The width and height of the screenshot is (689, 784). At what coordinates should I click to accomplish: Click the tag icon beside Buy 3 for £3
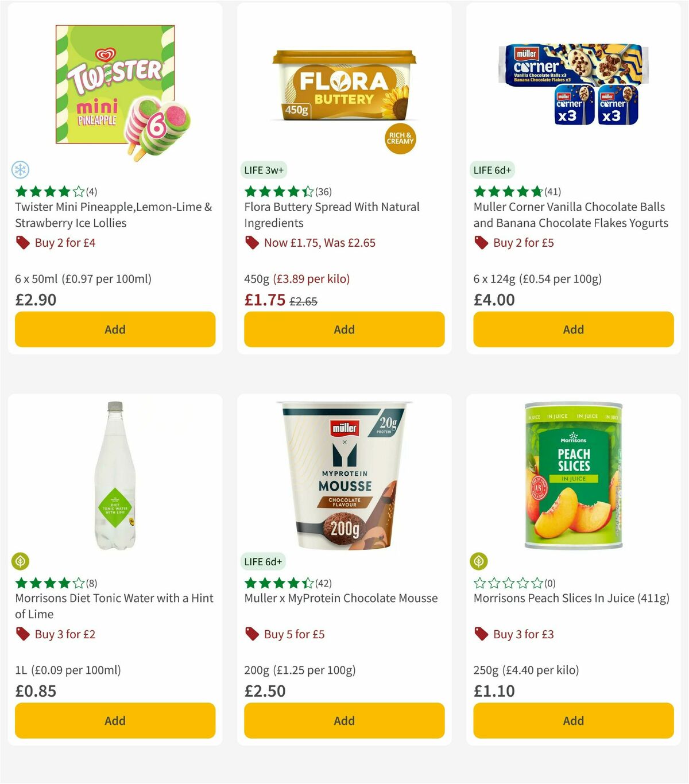pyautogui.click(x=481, y=634)
